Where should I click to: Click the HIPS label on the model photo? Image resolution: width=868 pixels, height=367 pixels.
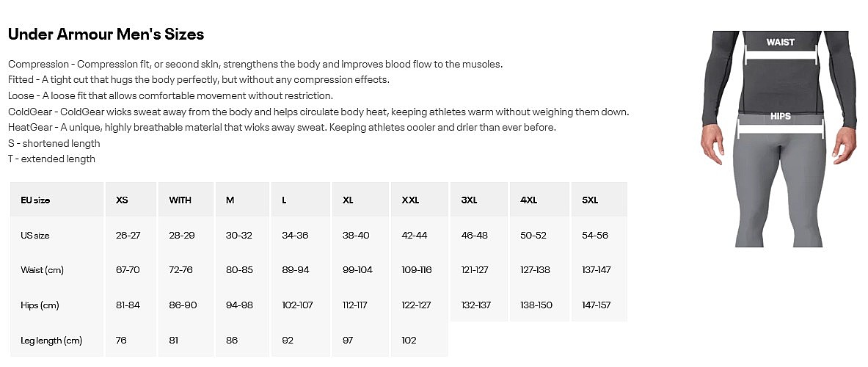pyautogui.click(x=780, y=116)
